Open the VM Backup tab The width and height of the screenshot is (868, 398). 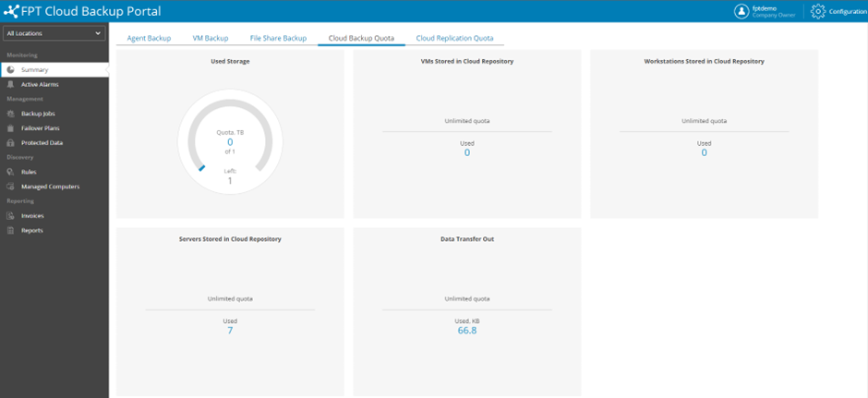(211, 38)
